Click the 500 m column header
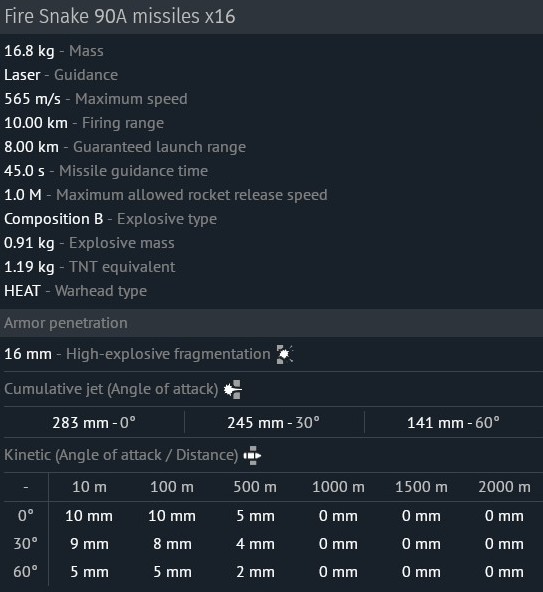 (x=255, y=487)
